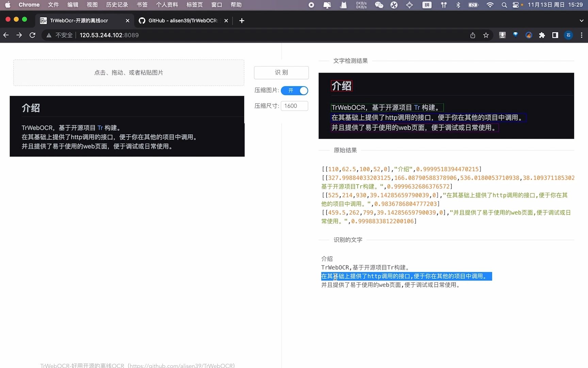Open Control Center in menu bar
Screen dimensions: 588x368
click(516, 5)
